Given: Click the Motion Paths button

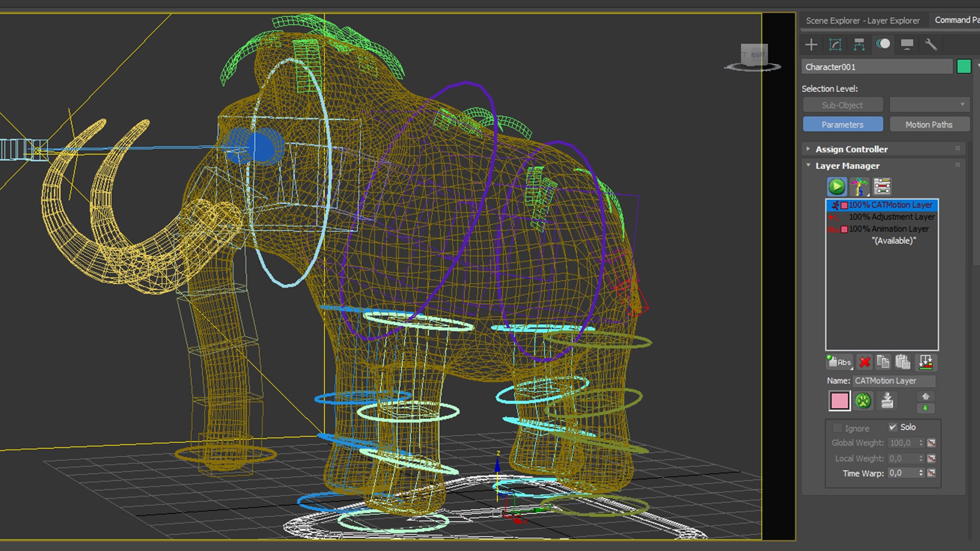Looking at the screenshot, I should (929, 124).
